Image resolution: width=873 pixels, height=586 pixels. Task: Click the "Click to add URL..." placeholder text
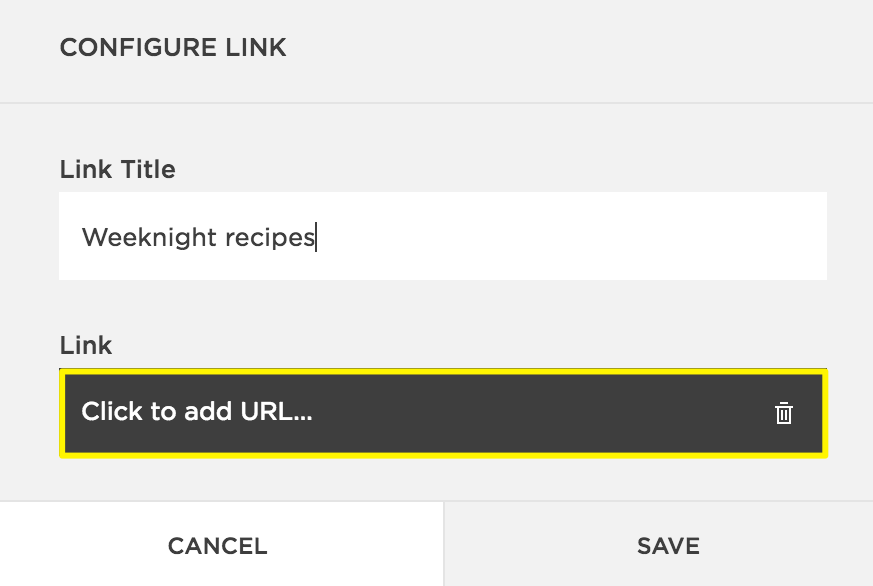tap(197, 412)
